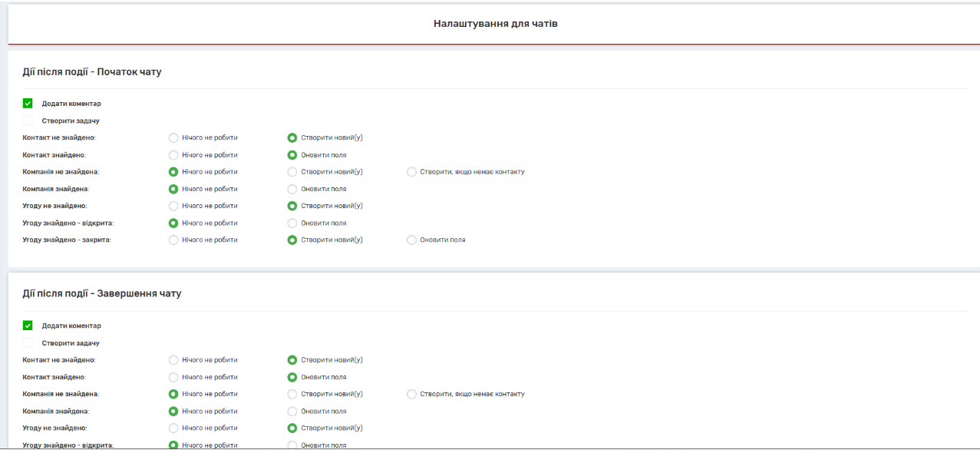Image resolution: width=980 pixels, height=450 pixels.
Task: Початок чату: 'Оновити поля' for Угоду знайдено - відкрита
Action: pyautogui.click(x=292, y=223)
